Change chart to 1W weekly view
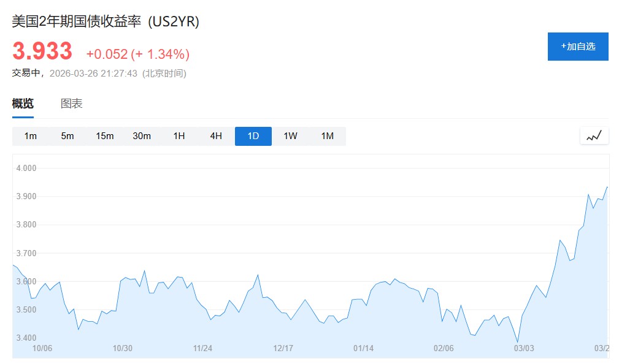Image resolution: width=619 pixels, height=364 pixels. pyautogui.click(x=290, y=136)
